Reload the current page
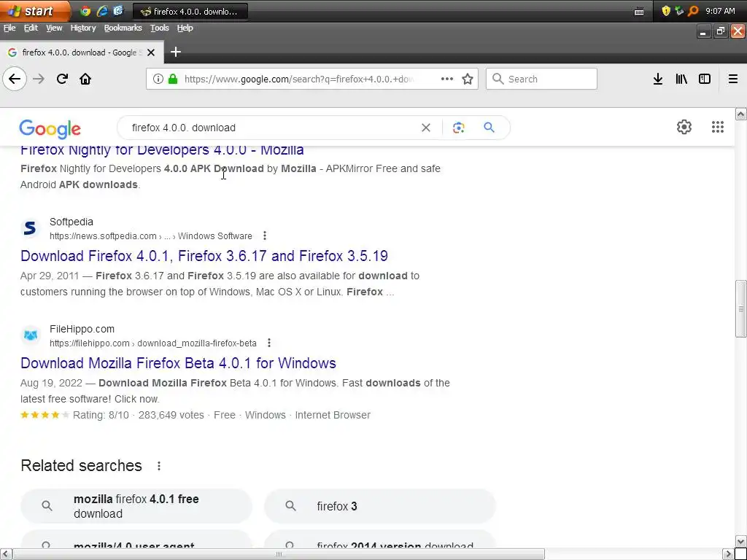 (x=62, y=79)
